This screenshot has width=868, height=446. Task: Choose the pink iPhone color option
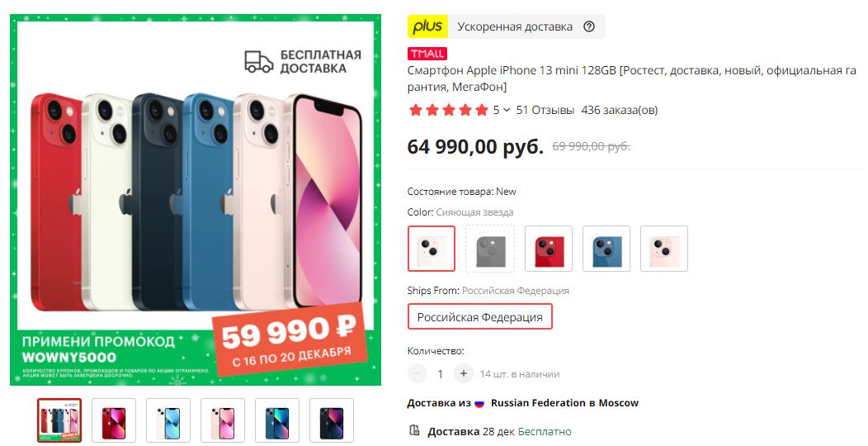(x=663, y=249)
